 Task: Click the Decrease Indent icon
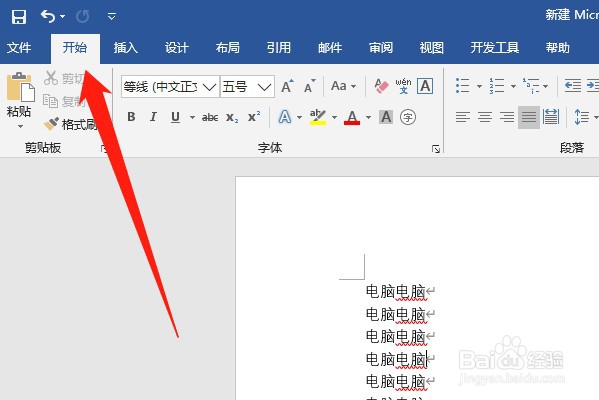pos(573,86)
